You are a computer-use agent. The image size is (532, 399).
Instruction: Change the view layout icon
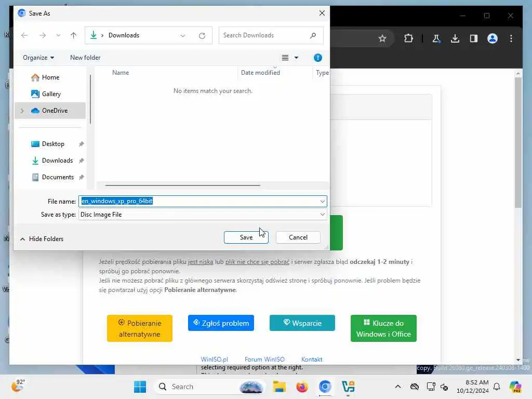pyautogui.click(x=285, y=58)
